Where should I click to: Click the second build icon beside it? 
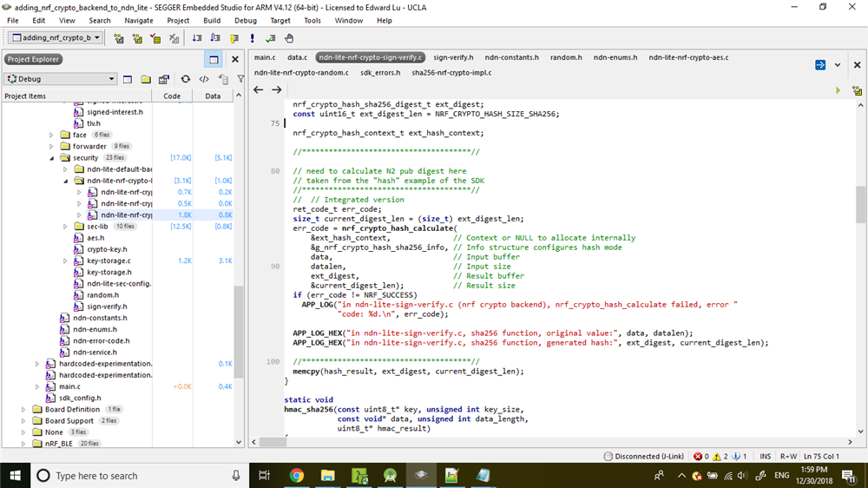tap(137, 38)
